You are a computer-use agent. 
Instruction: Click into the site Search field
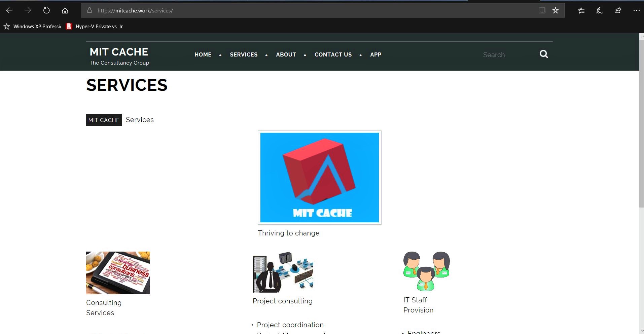508,55
